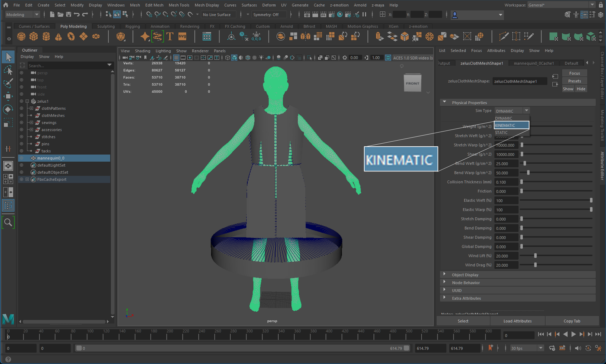Open the z-emotion menu

coord(339,5)
